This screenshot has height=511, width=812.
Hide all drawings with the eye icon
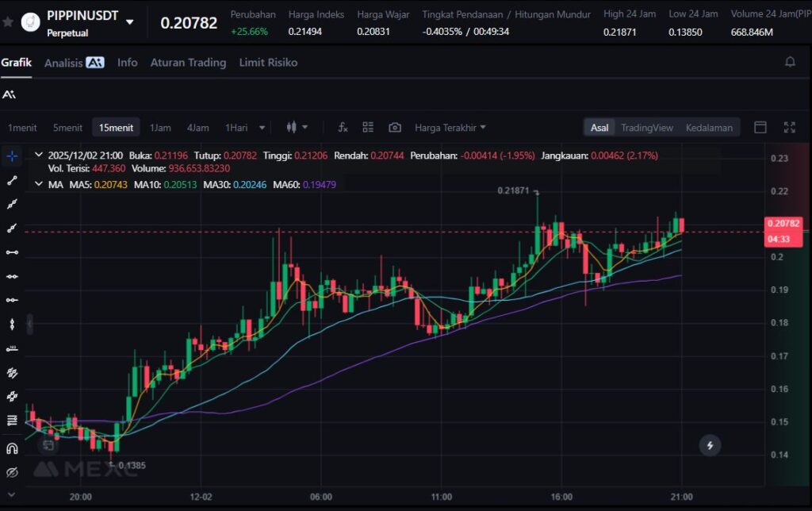12,473
